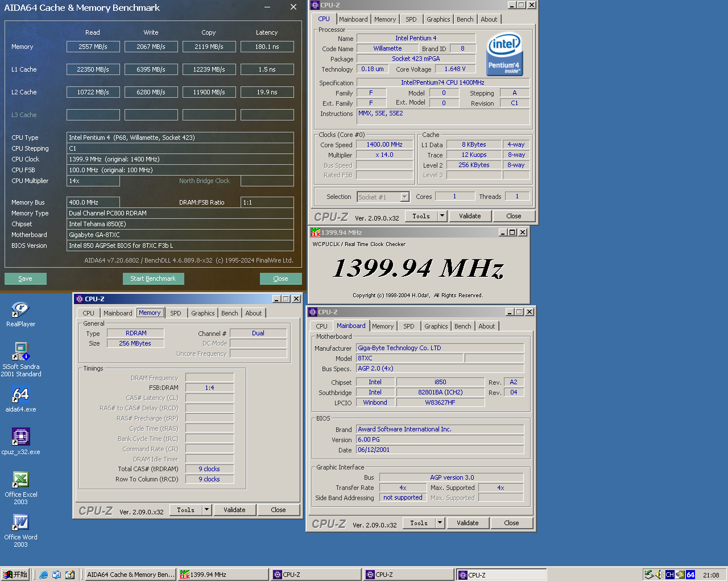Click the volume speaker tray icon
Image resolution: width=728 pixels, height=582 pixels.
659,575
